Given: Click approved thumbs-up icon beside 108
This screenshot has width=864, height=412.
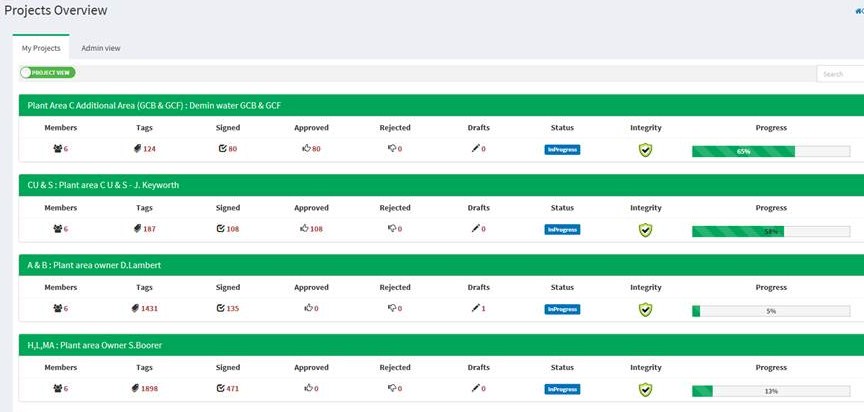Looking at the screenshot, I should tap(304, 229).
